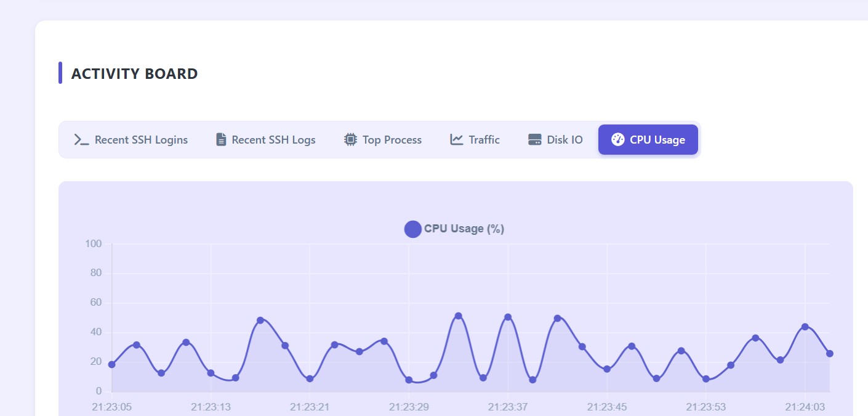Image resolution: width=868 pixels, height=416 pixels.
Task: Click the peak data point at 21:23:37
Action: tap(508, 317)
